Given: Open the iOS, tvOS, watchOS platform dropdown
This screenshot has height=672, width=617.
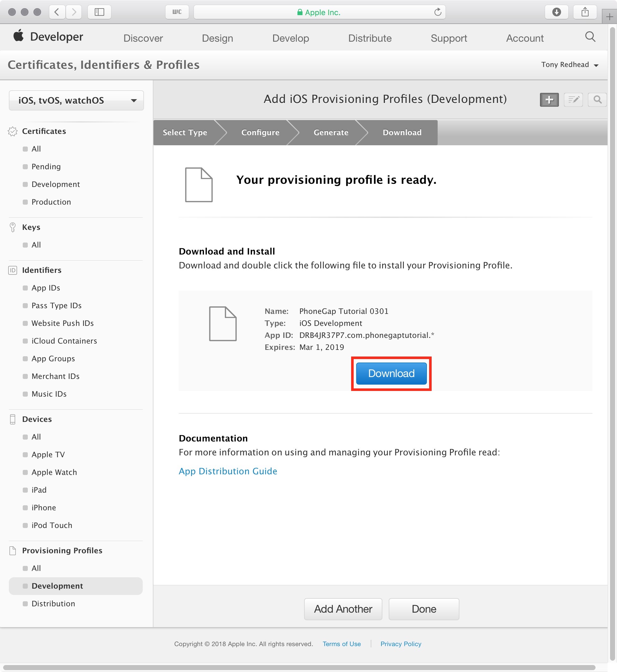Looking at the screenshot, I should tap(76, 100).
